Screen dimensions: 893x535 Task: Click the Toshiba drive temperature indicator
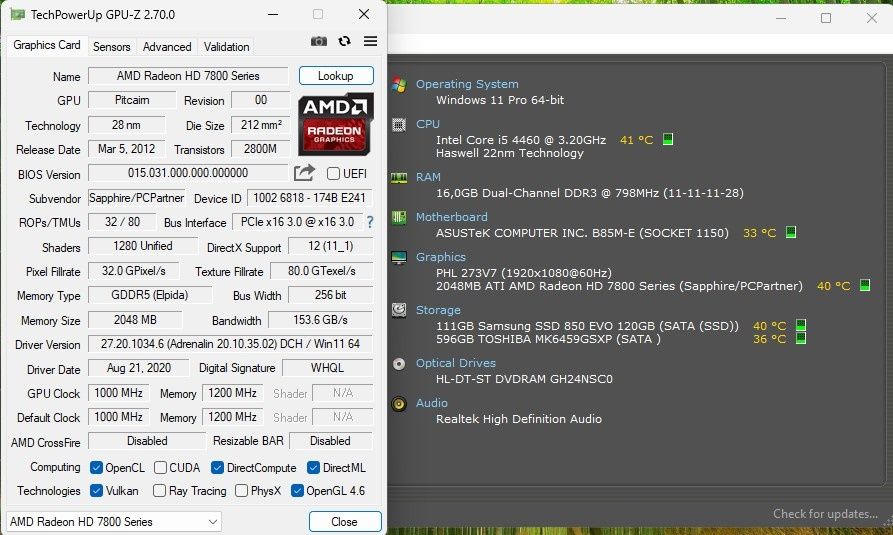[x=801, y=338]
